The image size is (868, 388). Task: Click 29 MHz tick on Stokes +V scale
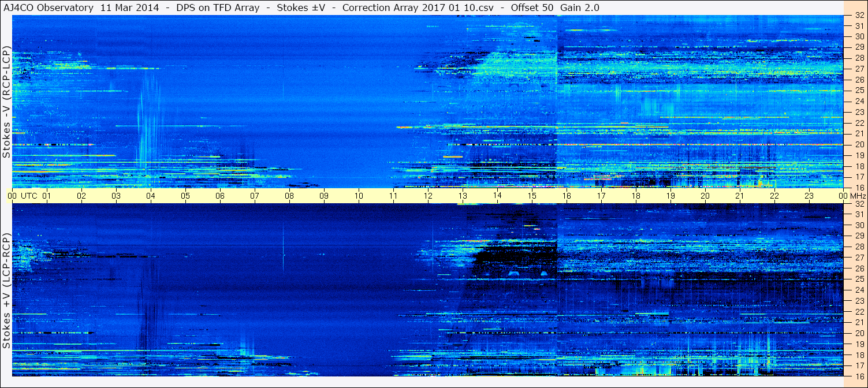tap(859, 236)
